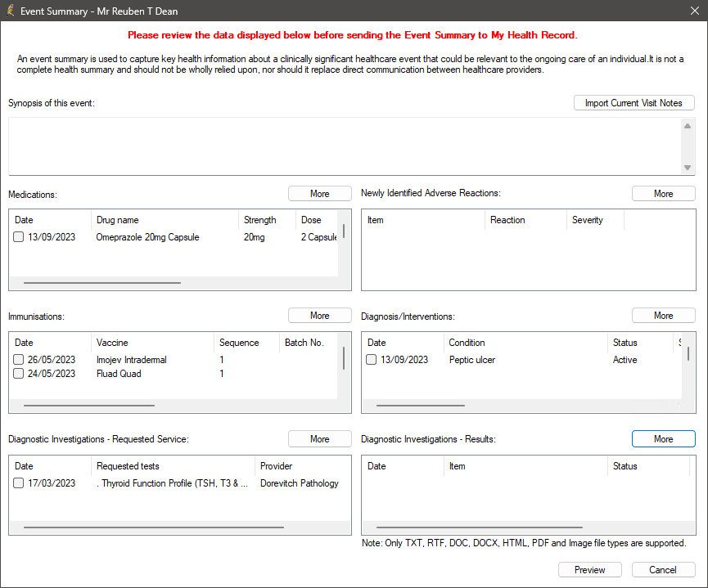Click into the Synopsis text area

pos(345,146)
